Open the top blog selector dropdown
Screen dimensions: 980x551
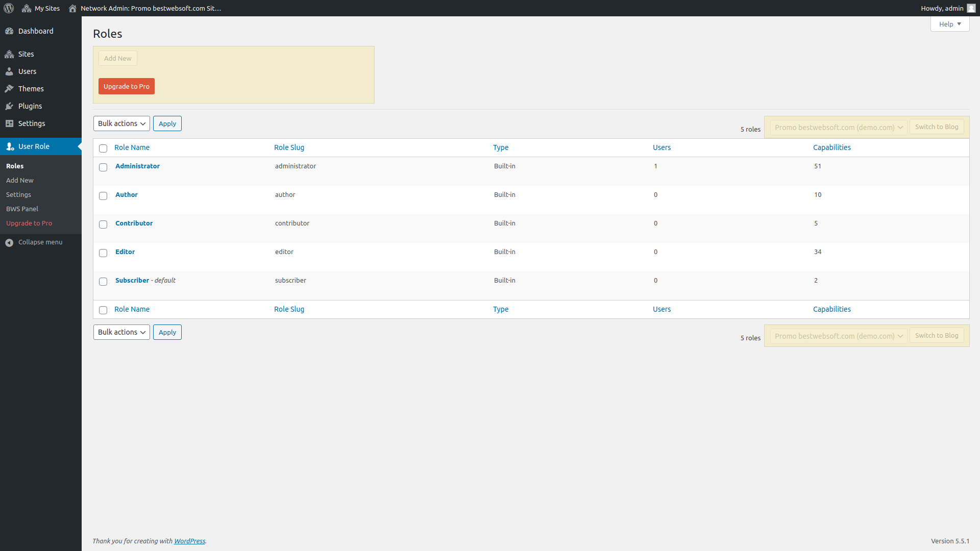pyautogui.click(x=839, y=128)
